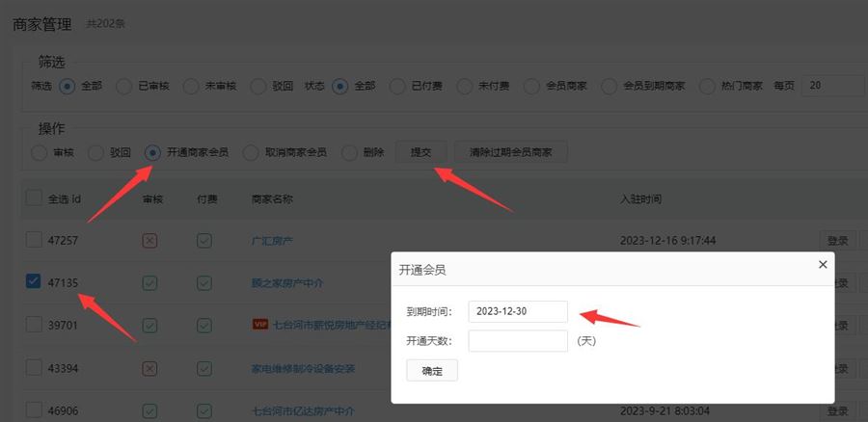Image resolution: width=868 pixels, height=422 pixels.
Task: Choose the 删除 operation radio
Action: pyautogui.click(x=348, y=152)
